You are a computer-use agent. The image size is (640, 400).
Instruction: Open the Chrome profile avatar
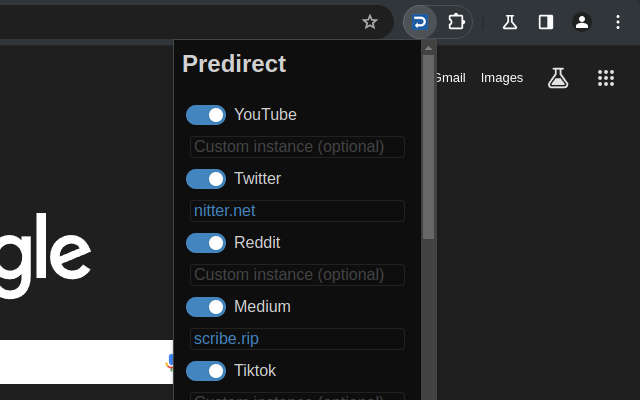(582, 22)
